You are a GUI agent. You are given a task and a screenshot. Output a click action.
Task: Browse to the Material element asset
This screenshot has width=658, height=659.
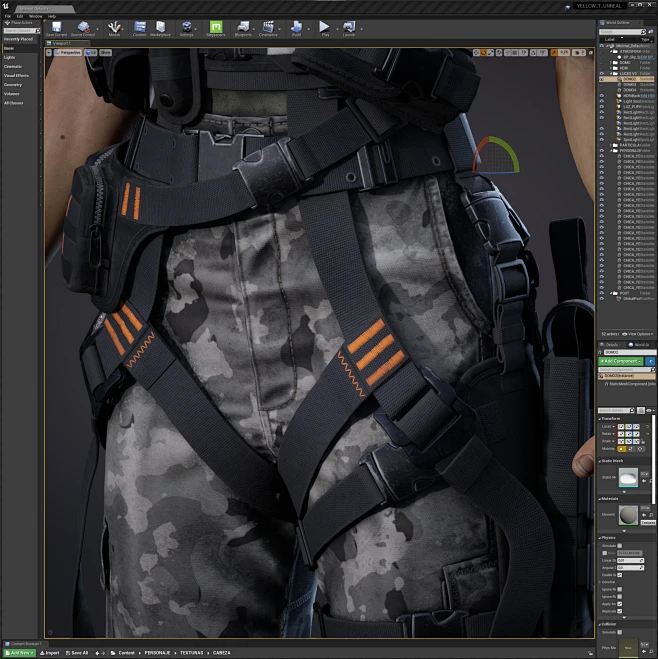click(651, 515)
